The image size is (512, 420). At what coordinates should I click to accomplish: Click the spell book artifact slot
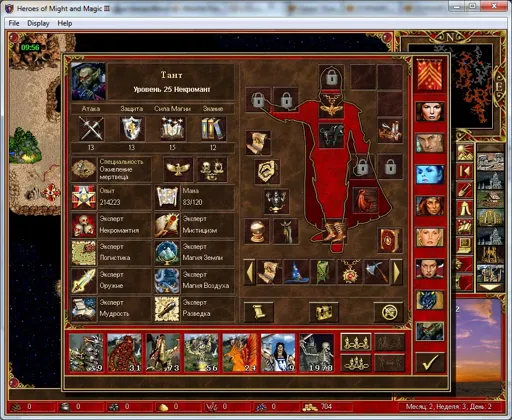389,240
